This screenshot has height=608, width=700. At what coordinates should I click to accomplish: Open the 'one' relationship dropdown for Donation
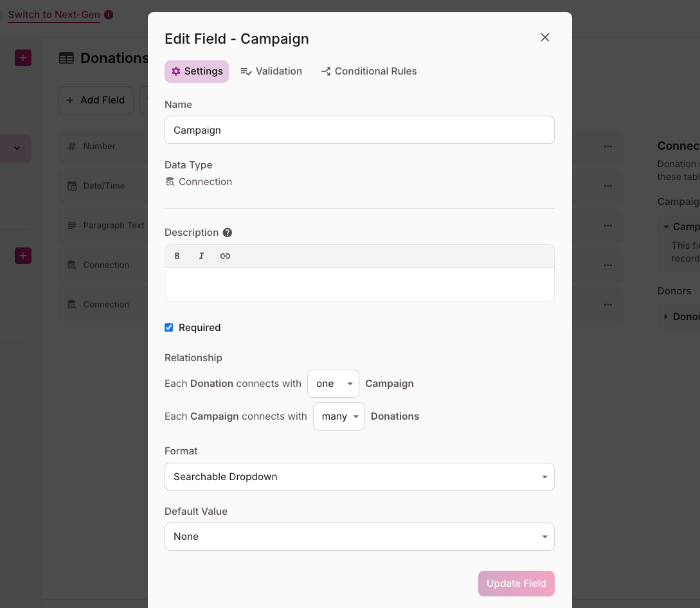point(333,384)
